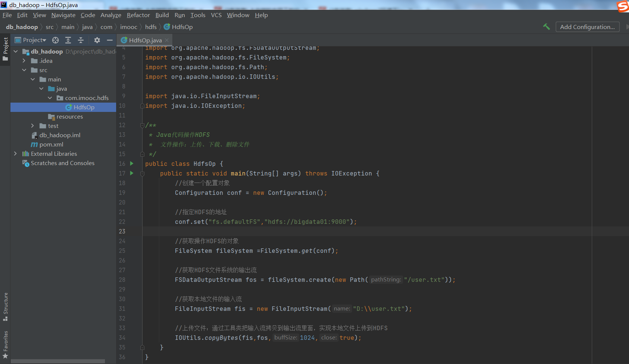Click db_hadoop in the breadcrumb bar
Viewport: 629px width, 364px height.
pos(22,27)
